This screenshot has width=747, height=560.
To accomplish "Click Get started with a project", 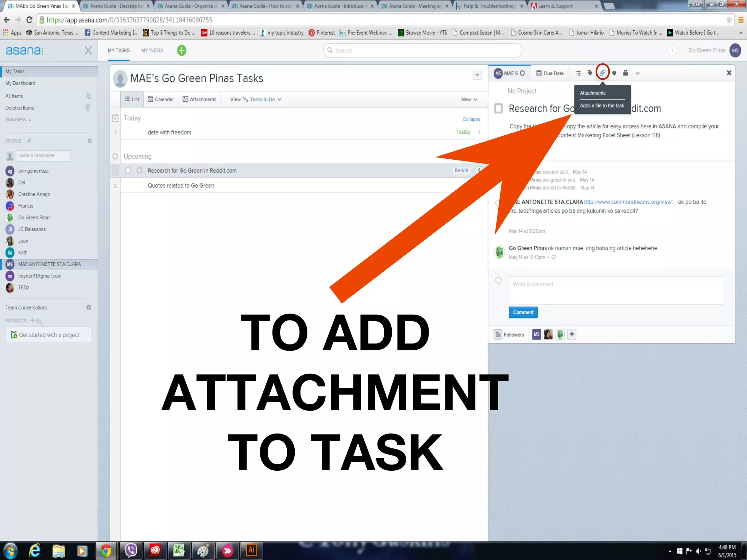I will pos(49,335).
